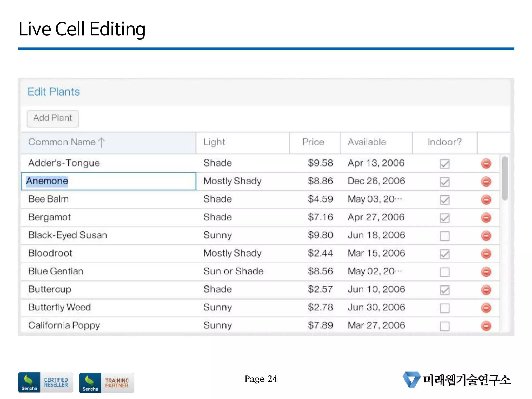
Task: Check the Indoor box for Butterfly Weed
Action: tap(444, 308)
